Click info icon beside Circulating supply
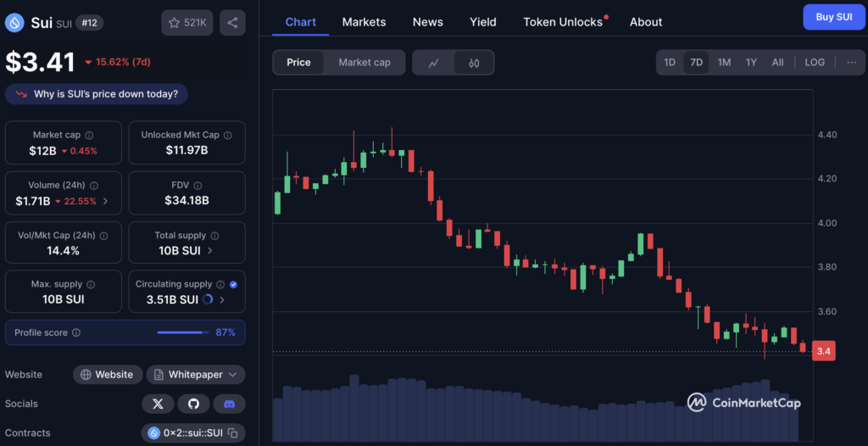The image size is (868, 446). (220, 284)
